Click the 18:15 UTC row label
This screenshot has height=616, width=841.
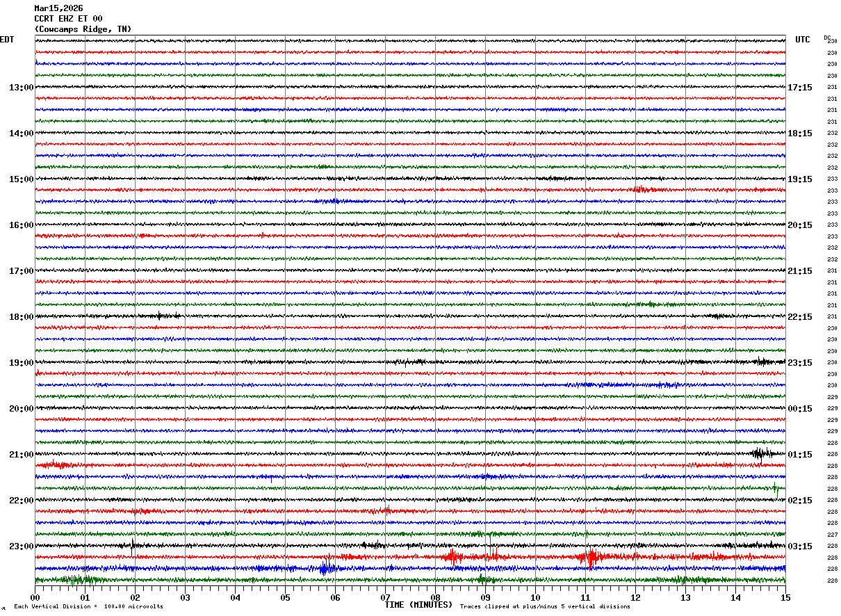point(800,133)
